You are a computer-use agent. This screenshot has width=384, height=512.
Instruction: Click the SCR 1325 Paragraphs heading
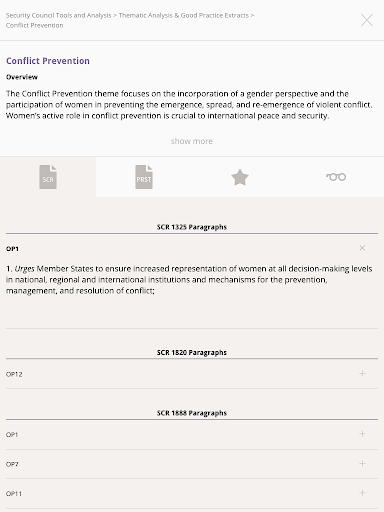pyautogui.click(x=192, y=227)
